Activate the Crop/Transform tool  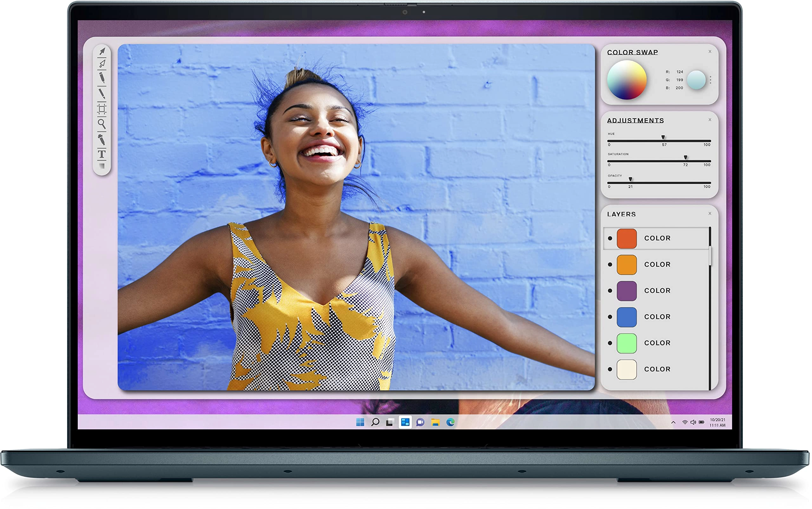103,109
